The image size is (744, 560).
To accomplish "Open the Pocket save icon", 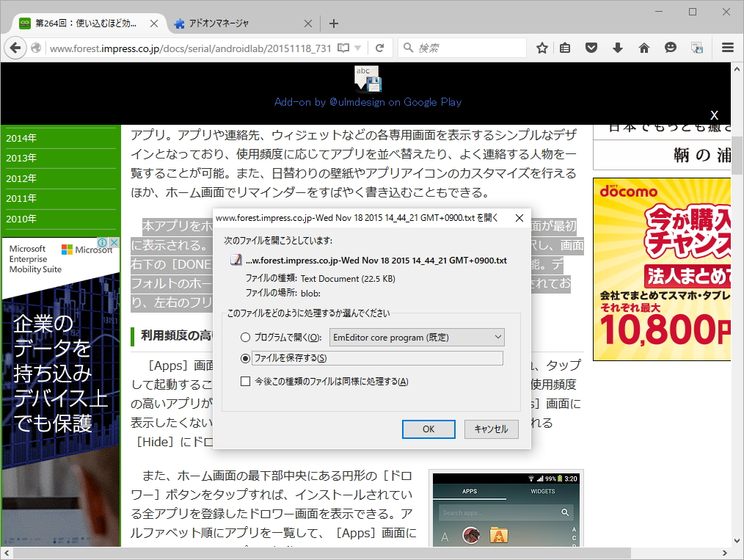I will coord(591,47).
